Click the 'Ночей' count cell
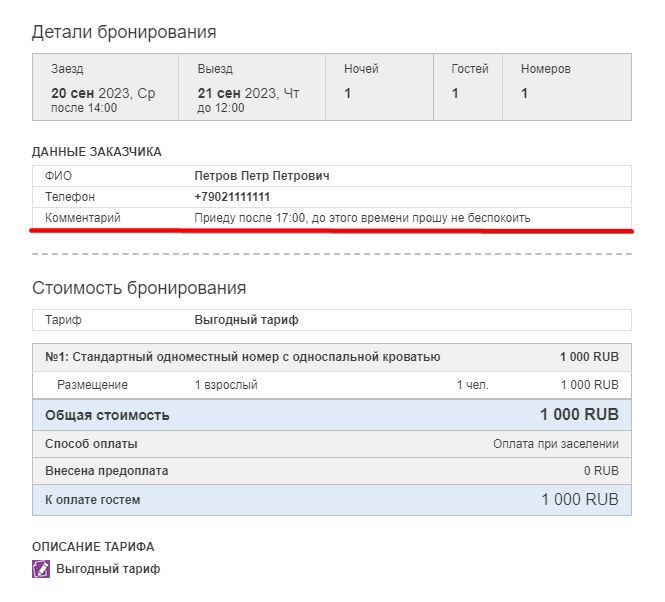The height and width of the screenshot is (602, 665). [x=348, y=93]
